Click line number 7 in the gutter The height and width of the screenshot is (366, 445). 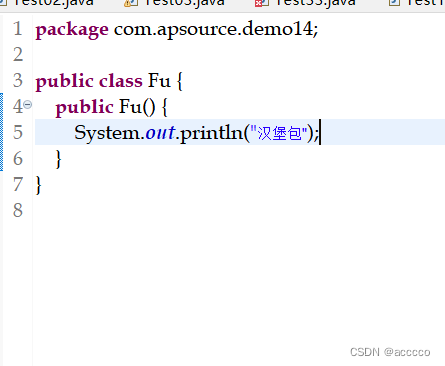pos(18,184)
